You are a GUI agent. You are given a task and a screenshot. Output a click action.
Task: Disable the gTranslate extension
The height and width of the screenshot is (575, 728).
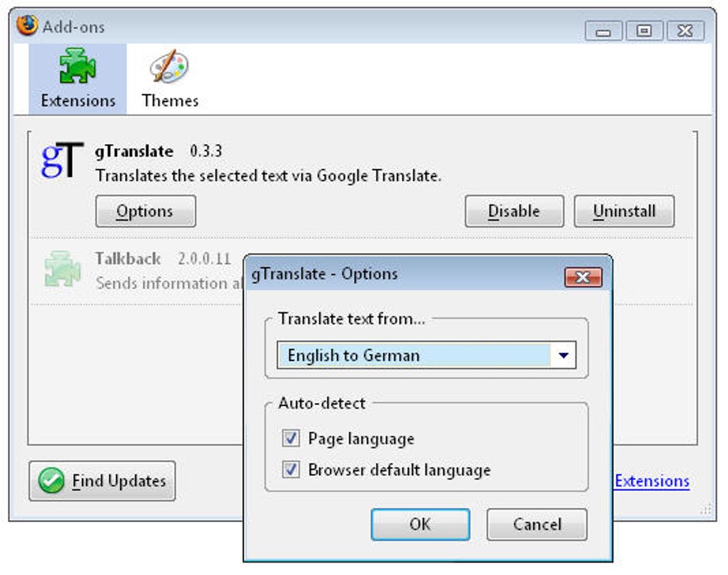coord(515,211)
